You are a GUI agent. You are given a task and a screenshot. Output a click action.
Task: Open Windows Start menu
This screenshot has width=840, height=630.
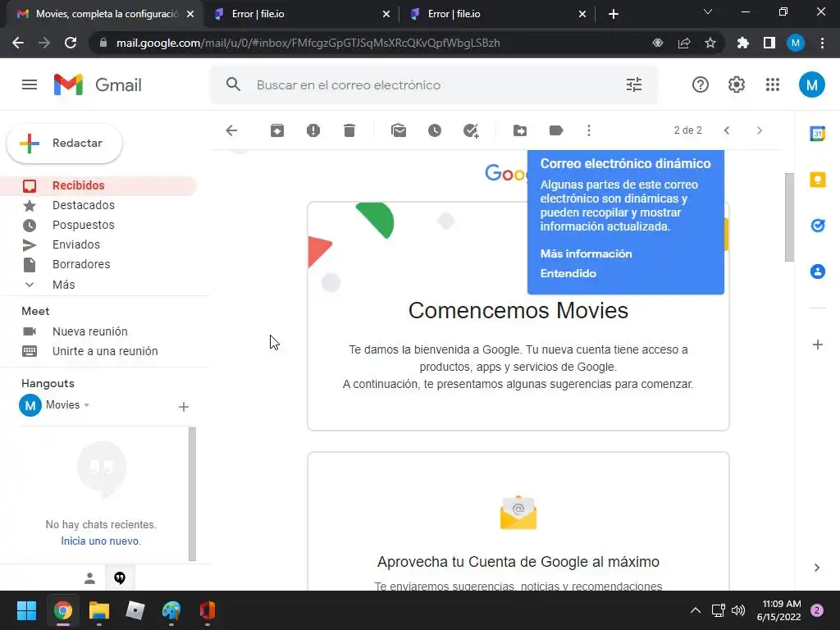(26, 610)
